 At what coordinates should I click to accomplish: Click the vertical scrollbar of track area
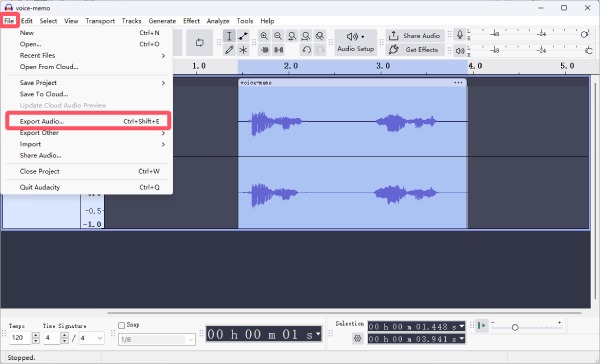click(x=595, y=191)
